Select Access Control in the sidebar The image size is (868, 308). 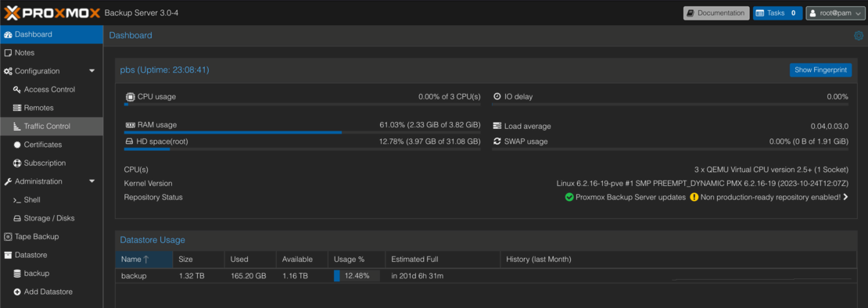(52, 90)
